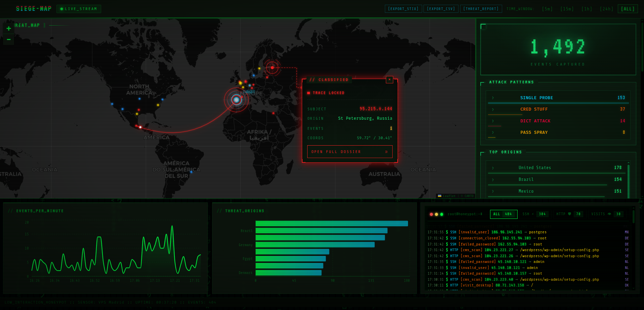Expand the Mexico origin row
The height and width of the screenshot is (310, 644).
(x=556, y=191)
